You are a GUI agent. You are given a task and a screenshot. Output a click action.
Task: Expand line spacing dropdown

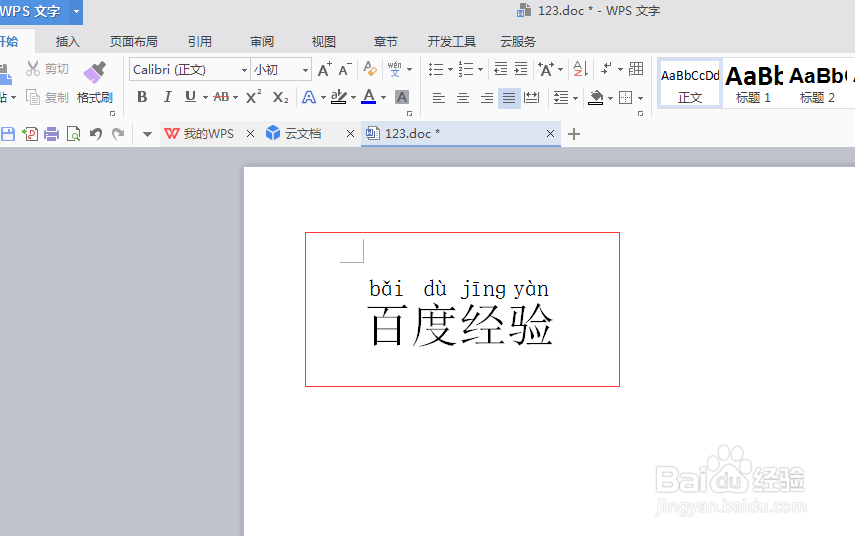coord(576,98)
